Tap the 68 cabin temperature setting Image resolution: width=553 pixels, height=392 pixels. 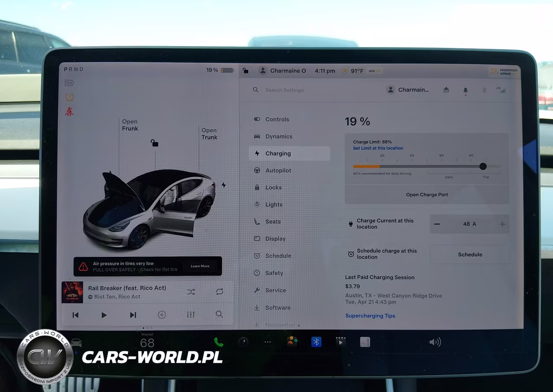point(147,343)
